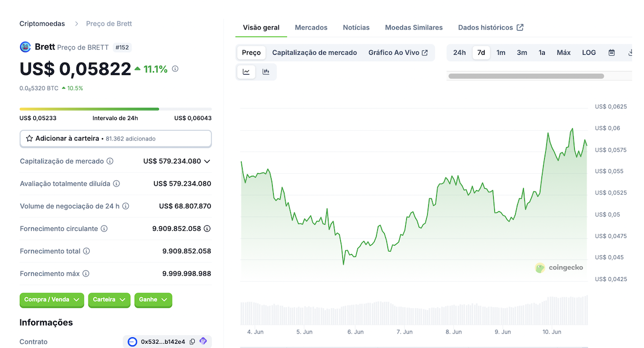Open info for Volume de negociação de 24 h
This screenshot has width=644, height=348.
click(x=126, y=206)
